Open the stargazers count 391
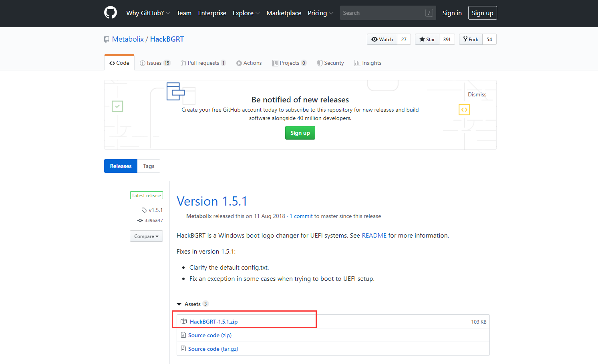The image size is (598, 364). 447,39
